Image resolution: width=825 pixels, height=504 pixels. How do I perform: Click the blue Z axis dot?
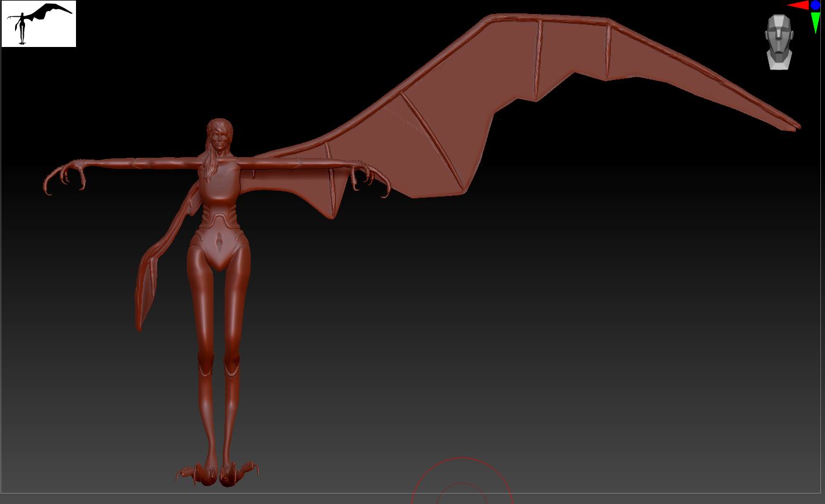tap(815, 5)
